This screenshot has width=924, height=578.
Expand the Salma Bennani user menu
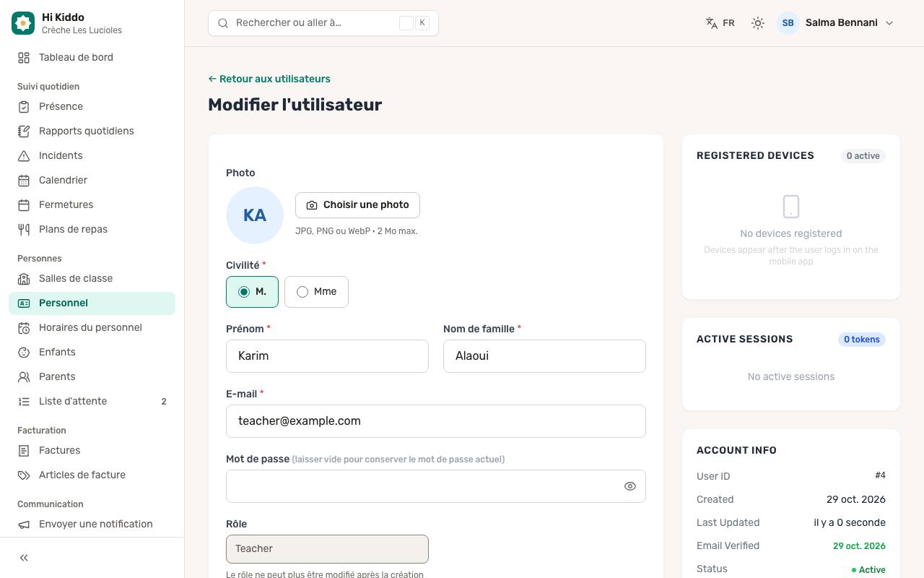(x=836, y=23)
